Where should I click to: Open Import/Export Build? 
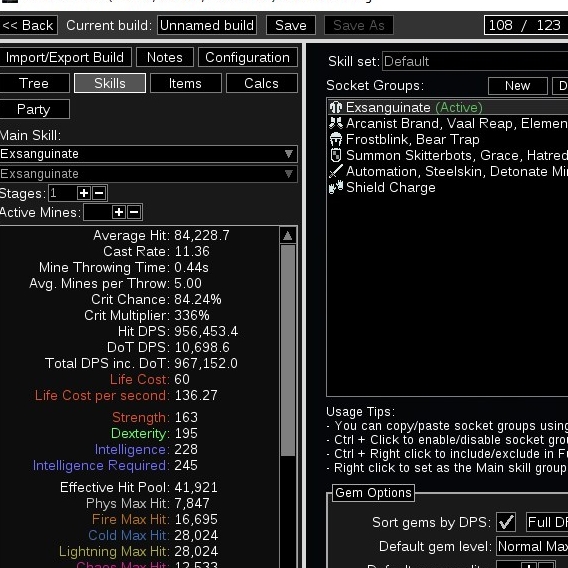(65, 57)
